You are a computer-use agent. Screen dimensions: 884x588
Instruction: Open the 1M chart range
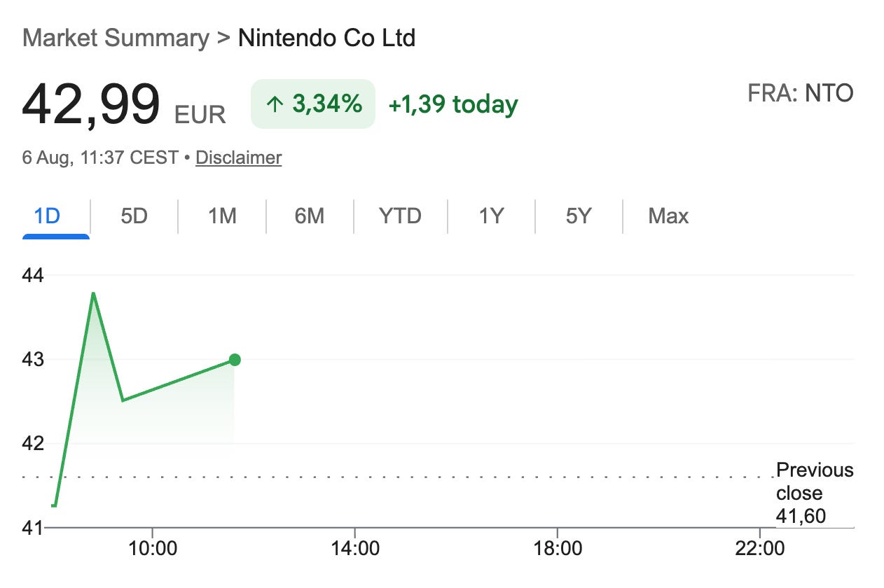coord(222,216)
